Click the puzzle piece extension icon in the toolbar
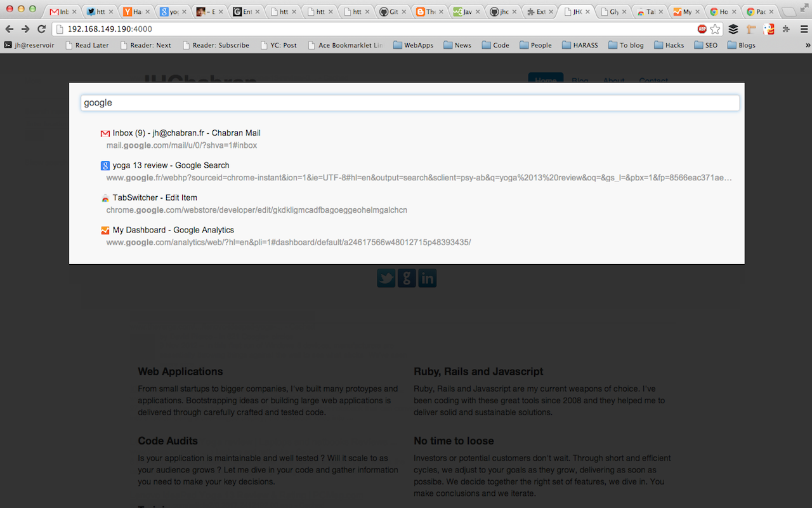Image resolution: width=812 pixels, height=508 pixels. pyautogui.click(x=787, y=29)
